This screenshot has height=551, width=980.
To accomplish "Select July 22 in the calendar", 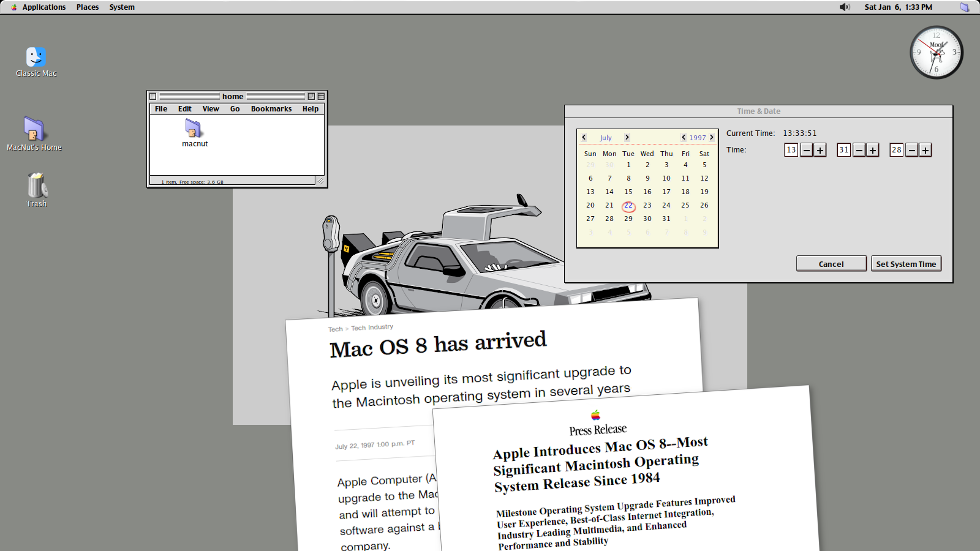I will 628,206.
